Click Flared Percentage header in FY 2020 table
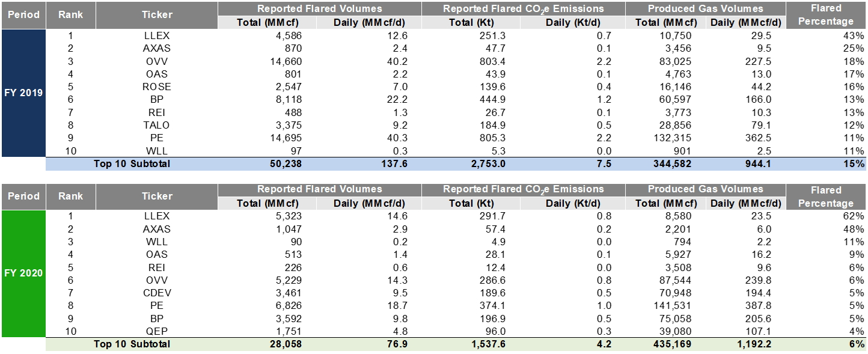 click(826, 197)
